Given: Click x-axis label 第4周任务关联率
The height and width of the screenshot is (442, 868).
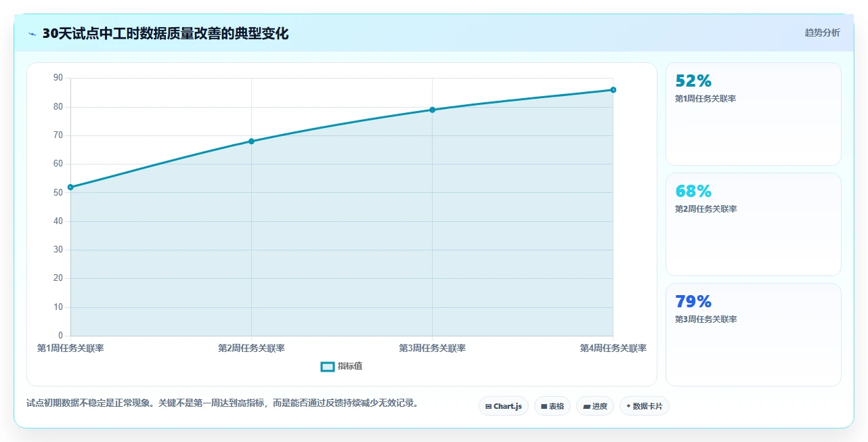Looking at the screenshot, I should [x=613, y=348].
